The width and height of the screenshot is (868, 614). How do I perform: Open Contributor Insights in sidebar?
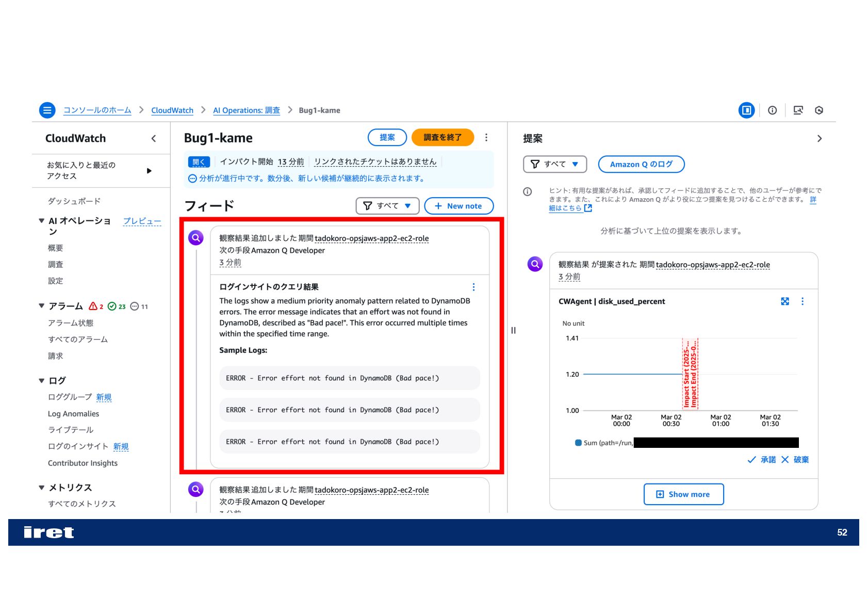83,463
